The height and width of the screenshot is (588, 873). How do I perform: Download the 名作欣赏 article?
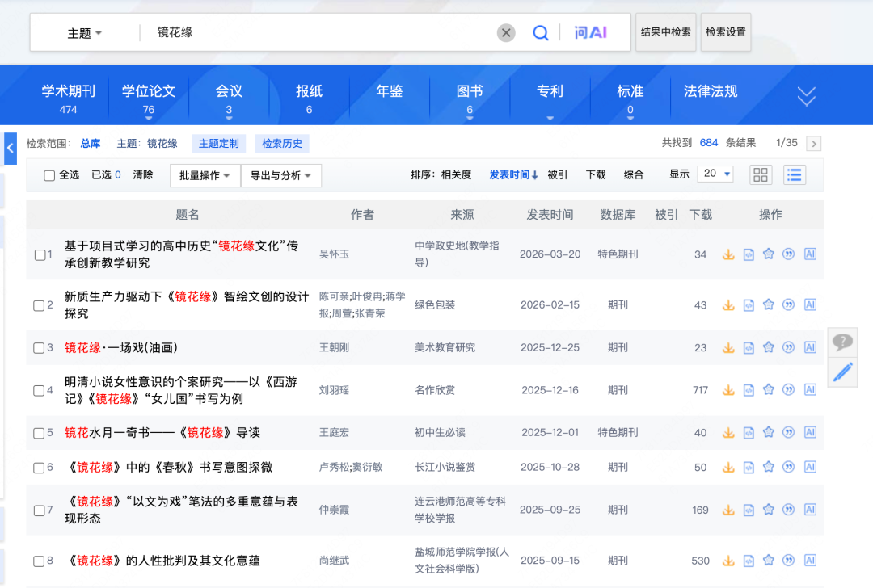click(x=728, y=390)
